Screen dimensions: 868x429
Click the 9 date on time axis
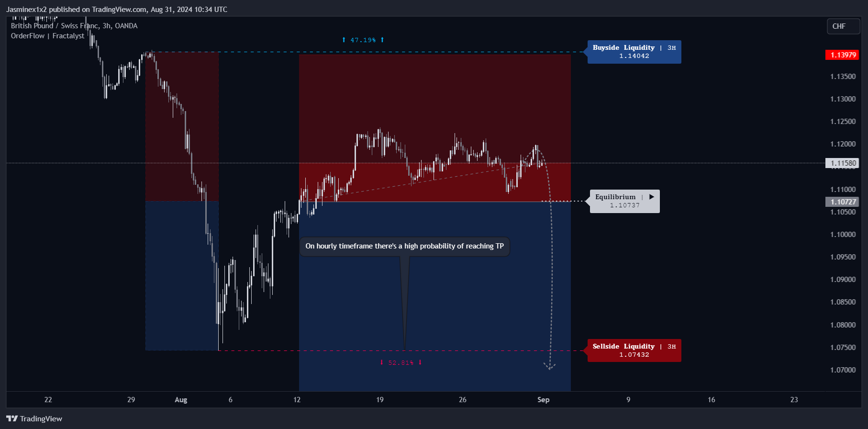(x=628, y=400)
